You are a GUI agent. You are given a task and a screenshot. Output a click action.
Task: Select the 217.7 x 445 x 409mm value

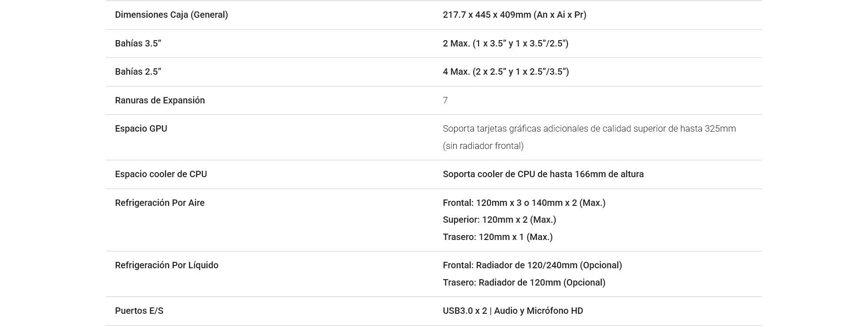515,15
